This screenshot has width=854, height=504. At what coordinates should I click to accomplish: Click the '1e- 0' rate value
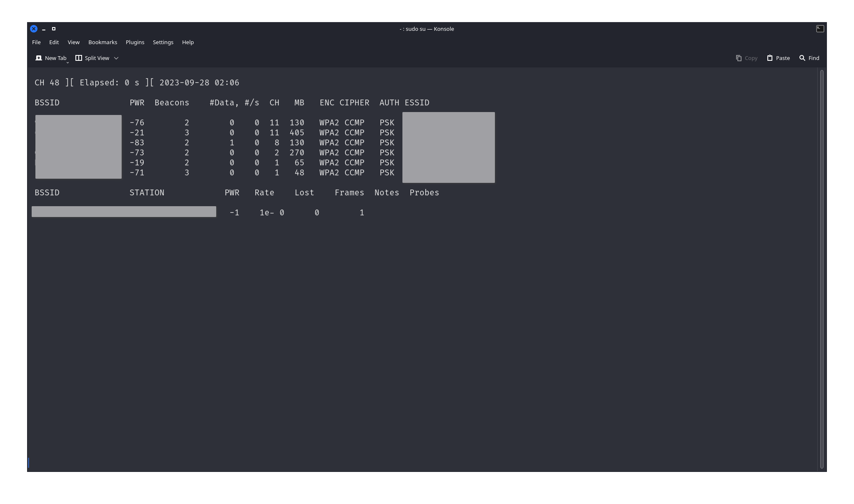tap(272, 212)
